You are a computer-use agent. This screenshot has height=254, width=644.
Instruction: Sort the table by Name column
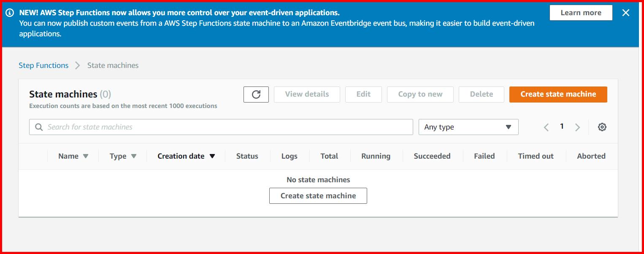click(x=69, y=156)
